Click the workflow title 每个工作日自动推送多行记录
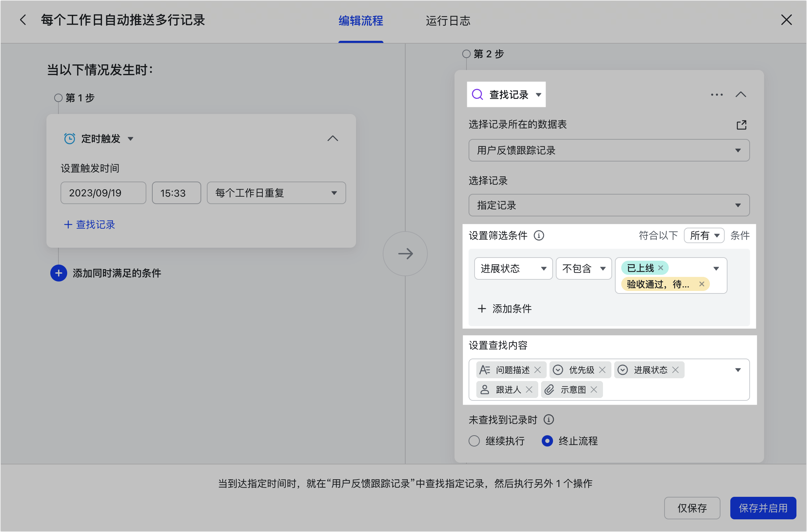 pyautogui.click(x=123, y=20)
